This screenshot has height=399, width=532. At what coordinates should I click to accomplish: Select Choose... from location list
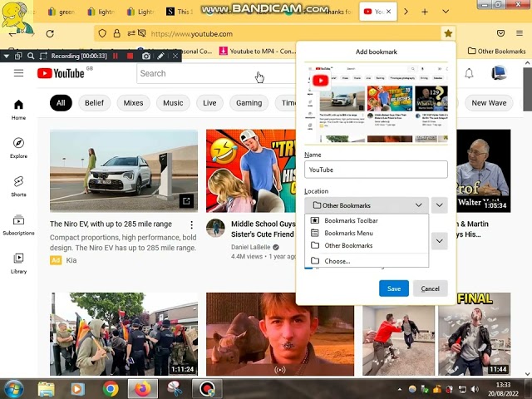(x=367, y=261)
